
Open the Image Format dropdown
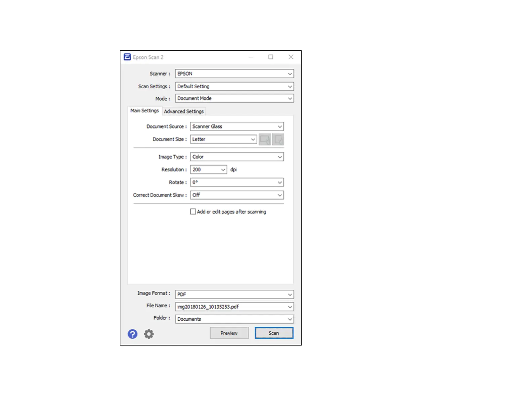(234, 294)
